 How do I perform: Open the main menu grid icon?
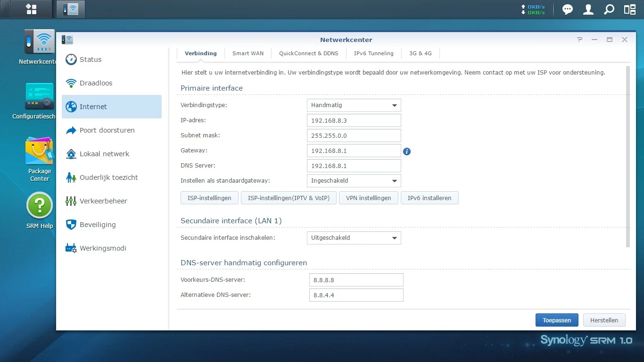coord(31,9)
